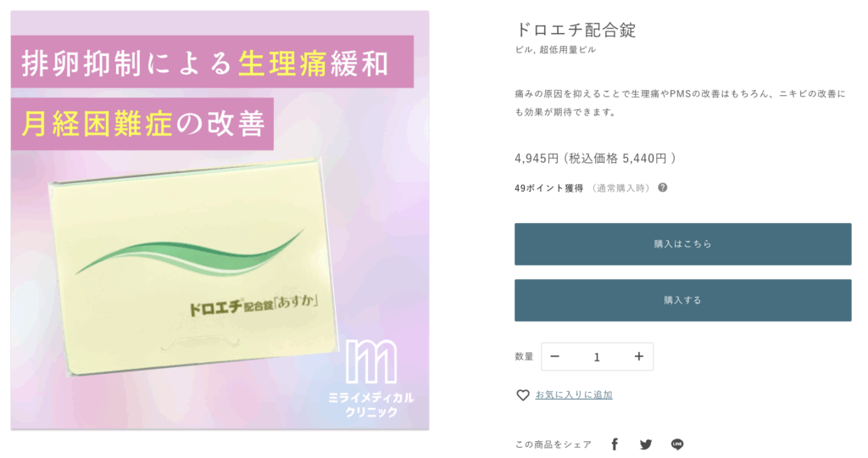Click the 排卵抑制による生理痛緩和 banner
This screenshot has height=458, width=868.
pos(212,62)
